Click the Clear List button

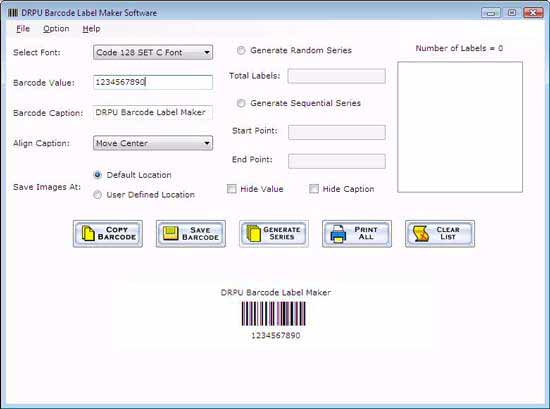[440, 234]
